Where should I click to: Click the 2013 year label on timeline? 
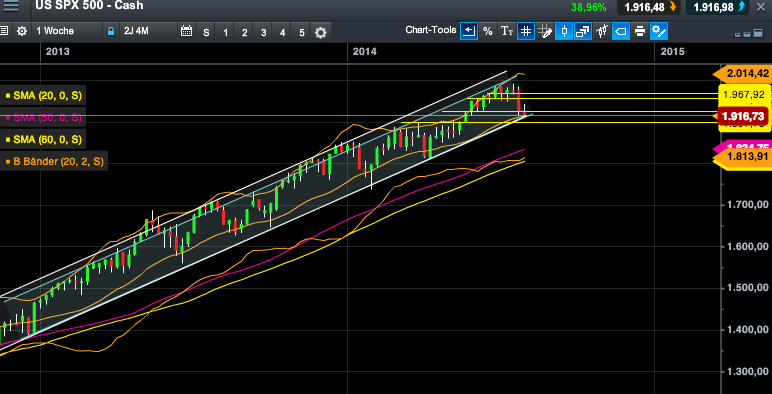coord(58,51)
